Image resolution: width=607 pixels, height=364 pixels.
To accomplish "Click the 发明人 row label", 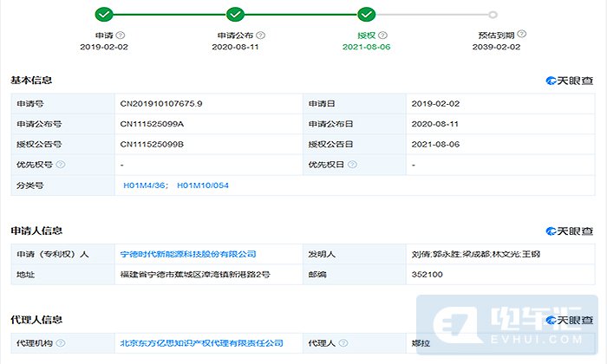I will tap(322, 254).
